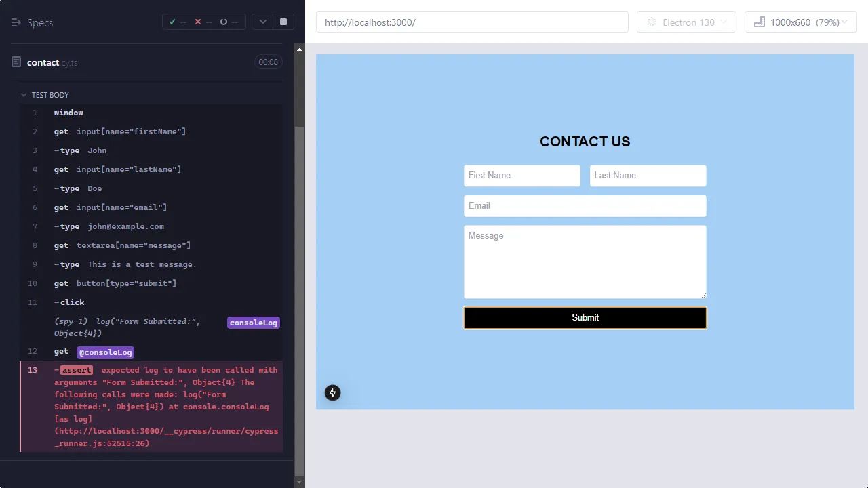Select the type john@example.com command
Image resolution: width=868 pixels, height=488 pixels.
click(152, 226)
